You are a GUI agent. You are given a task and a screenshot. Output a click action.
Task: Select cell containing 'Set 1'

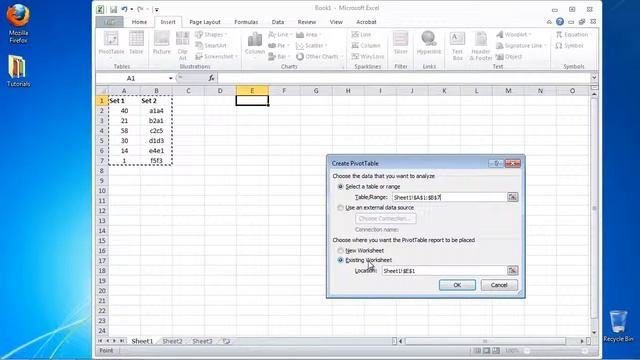(124, 100)
